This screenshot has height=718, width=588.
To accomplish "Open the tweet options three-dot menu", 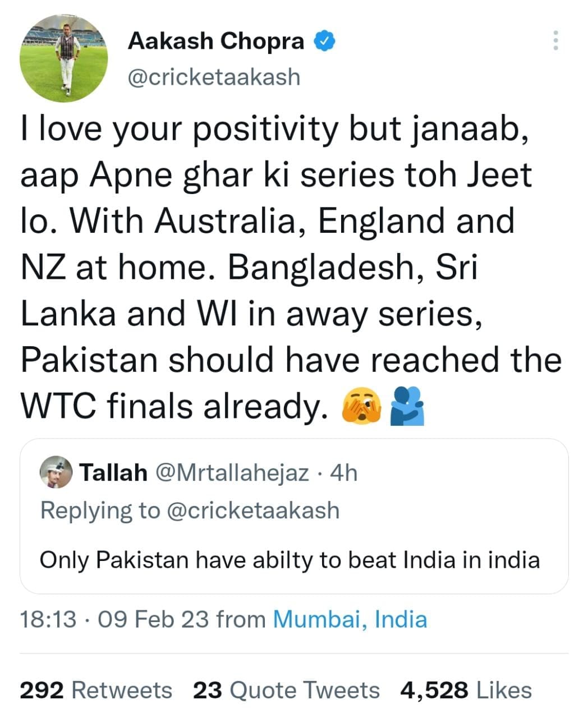I will [555, 40].
